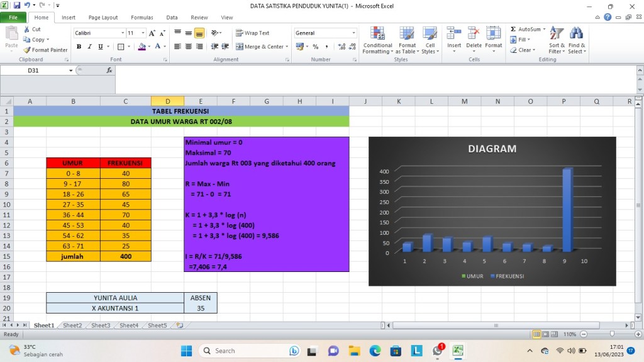
Task: Open the font name dropdown Calibri
Action: 123,33
